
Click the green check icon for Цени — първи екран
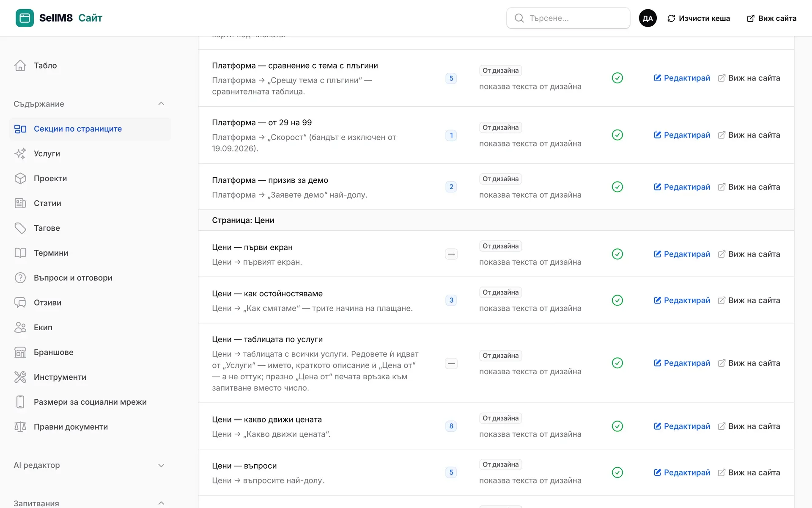[x=617, y=254]
